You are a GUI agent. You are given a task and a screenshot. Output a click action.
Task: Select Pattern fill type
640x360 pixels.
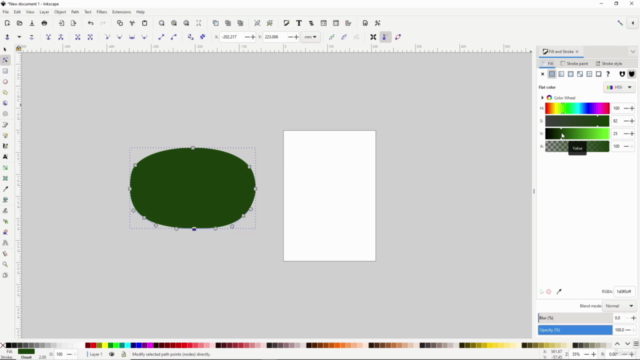[589, 74]
